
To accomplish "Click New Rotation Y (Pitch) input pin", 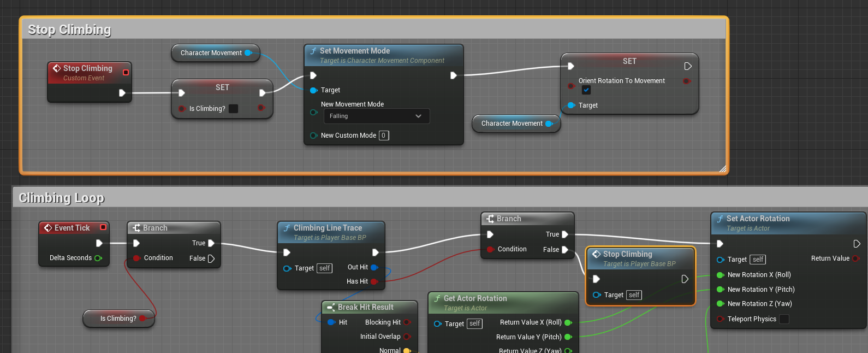I will pyautogui.click(x=721, y=290).
